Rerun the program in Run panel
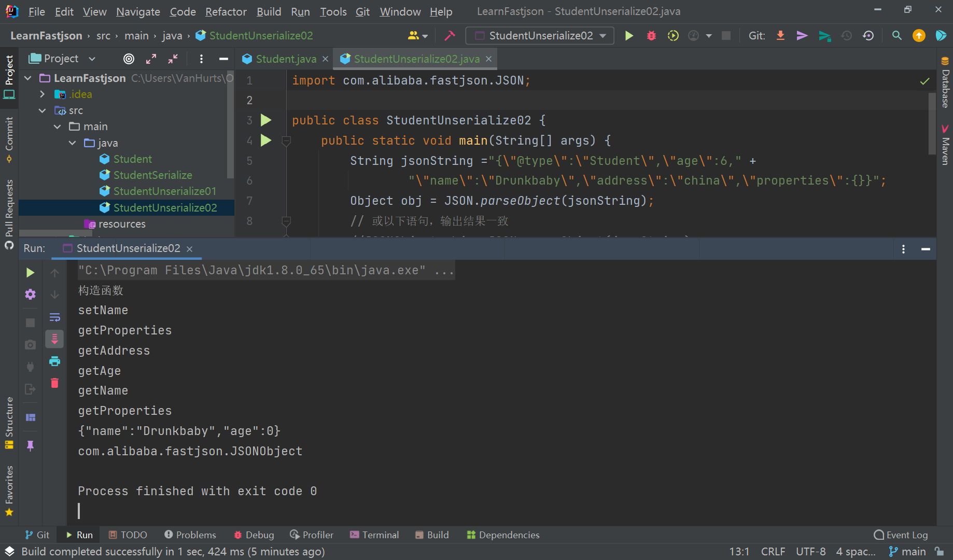953x560 pixels. 30,272
